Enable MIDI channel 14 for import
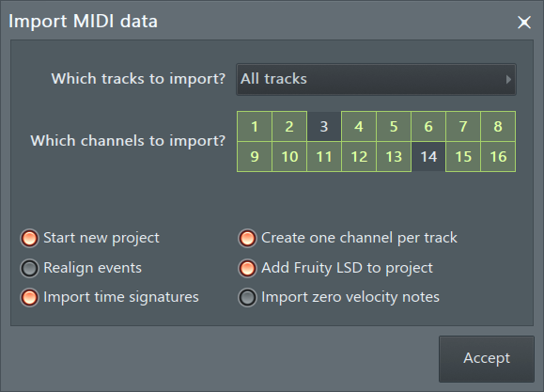Screen dimensions: 544x392 pos(428,157)
